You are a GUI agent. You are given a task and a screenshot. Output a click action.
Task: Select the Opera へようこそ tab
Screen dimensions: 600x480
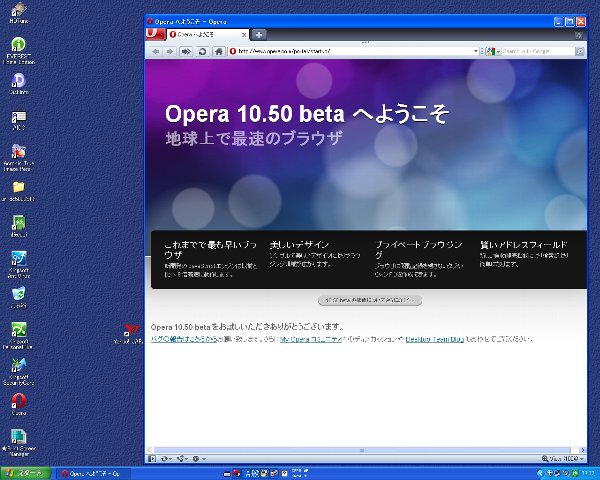(205, 35)
